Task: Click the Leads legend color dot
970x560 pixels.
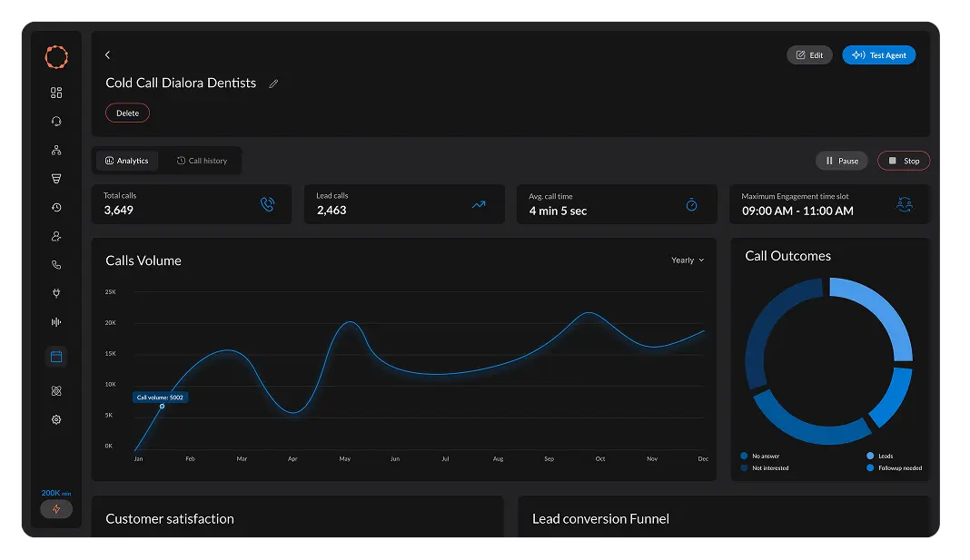Action: tap(870, 456)
